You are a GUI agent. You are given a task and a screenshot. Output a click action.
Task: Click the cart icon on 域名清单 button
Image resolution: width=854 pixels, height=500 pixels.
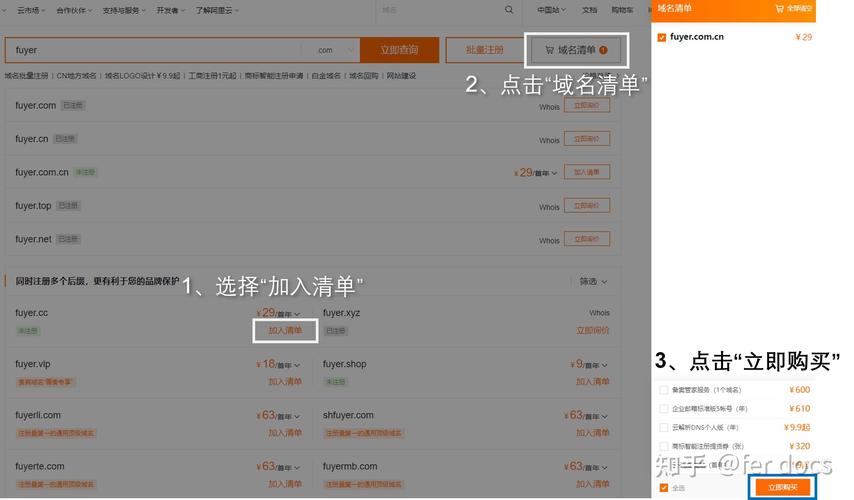coord(550,50)
